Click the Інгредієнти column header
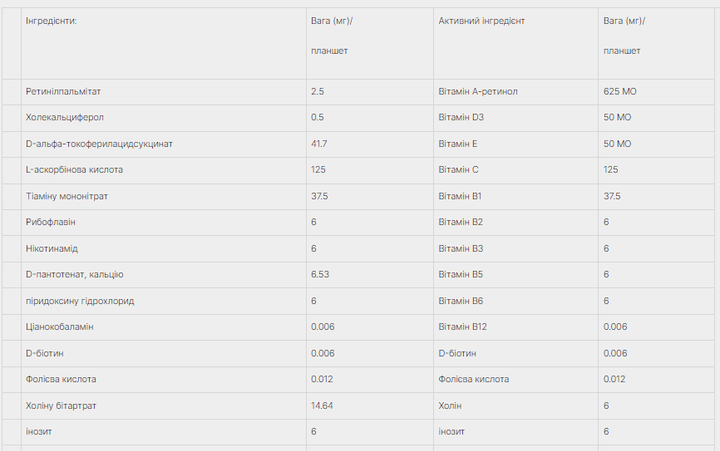 point(163,43)
